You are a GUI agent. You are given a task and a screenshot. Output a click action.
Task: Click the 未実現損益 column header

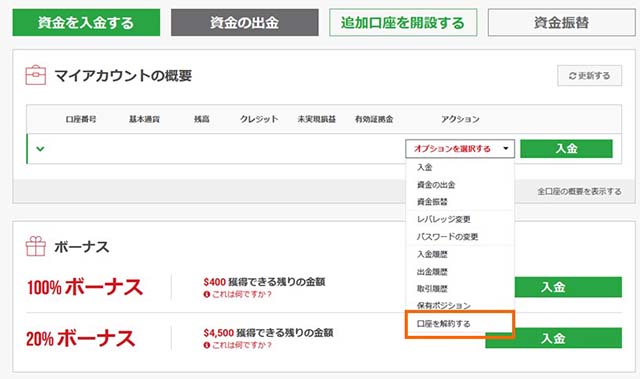(x=316, y=119)
